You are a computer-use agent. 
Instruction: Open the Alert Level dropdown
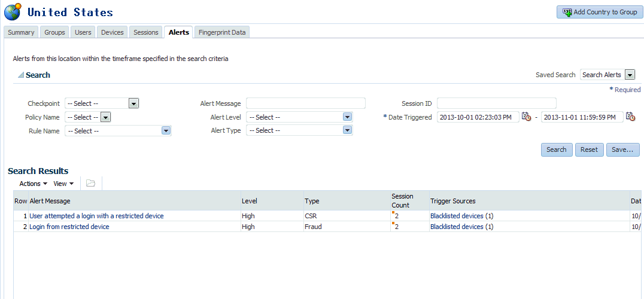click(348, 117)
